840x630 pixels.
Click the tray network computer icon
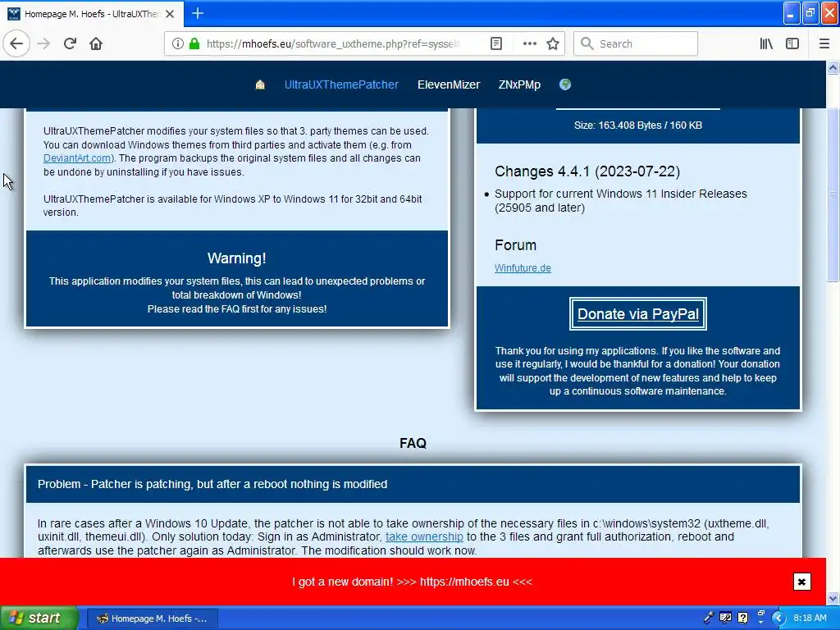725,618
